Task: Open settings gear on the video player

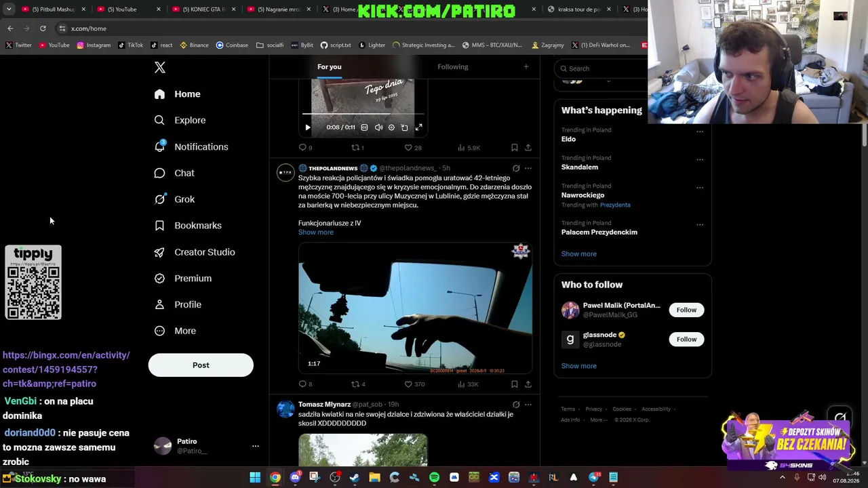Action: [391, 127]
